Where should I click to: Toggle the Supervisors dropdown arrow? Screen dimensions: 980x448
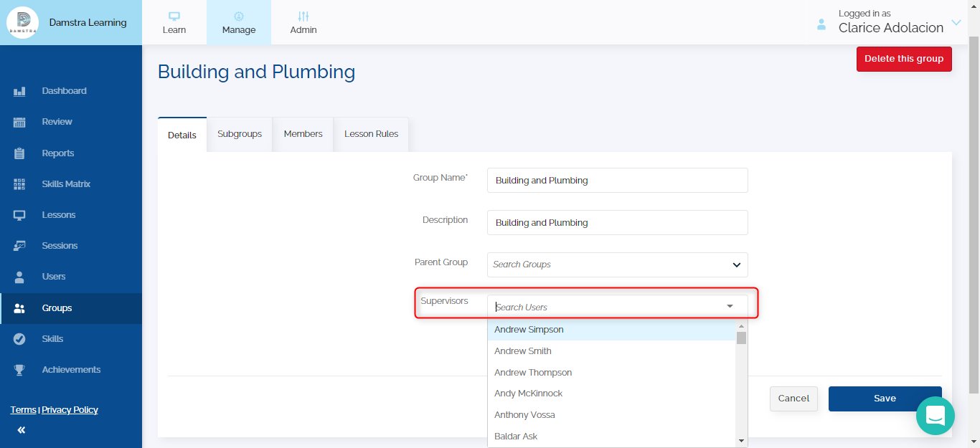tap(730, 307)
